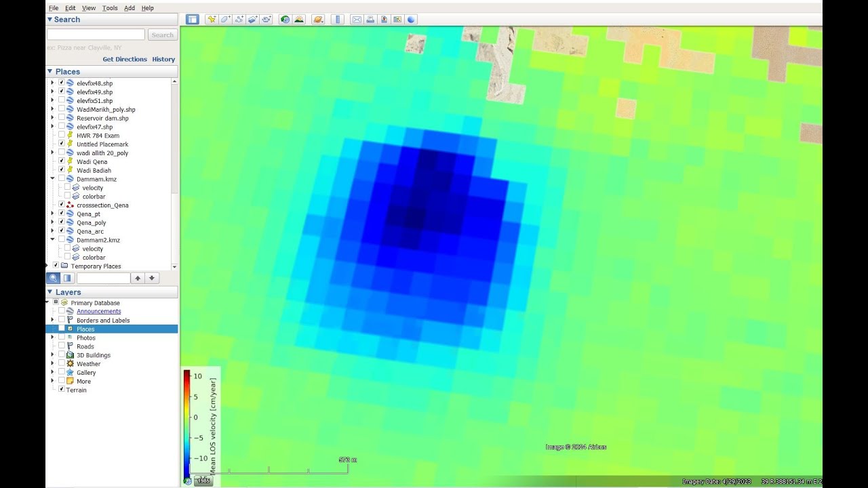Collapse the Search panel header
Viewport: 868px width, 488px height.
point(112,20)
